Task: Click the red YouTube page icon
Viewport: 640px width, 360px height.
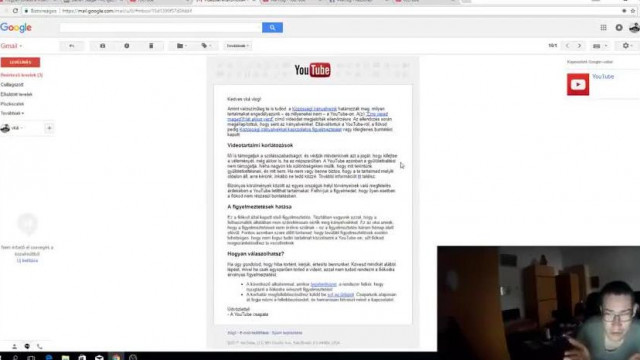Action: [x=578, y=84]
